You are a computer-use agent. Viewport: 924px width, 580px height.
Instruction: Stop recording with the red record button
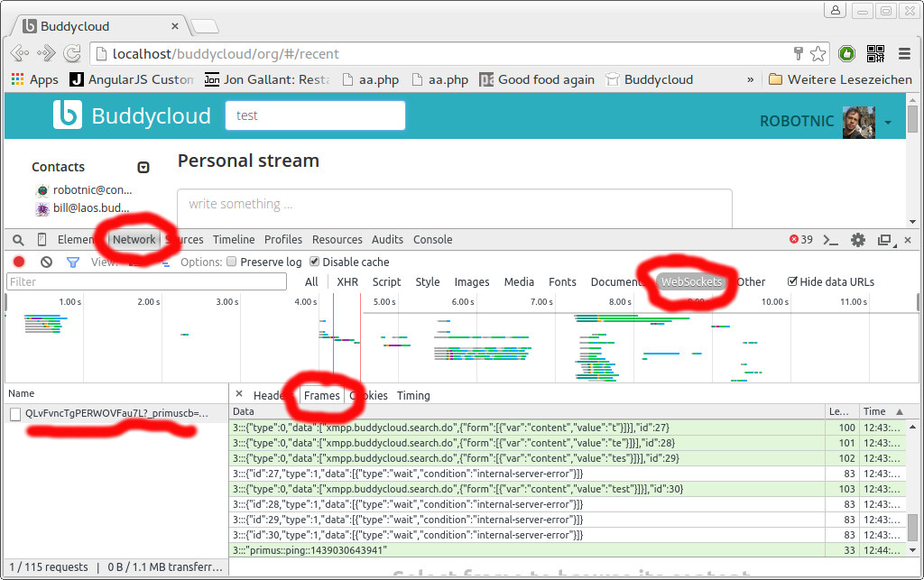coord(18,262)
